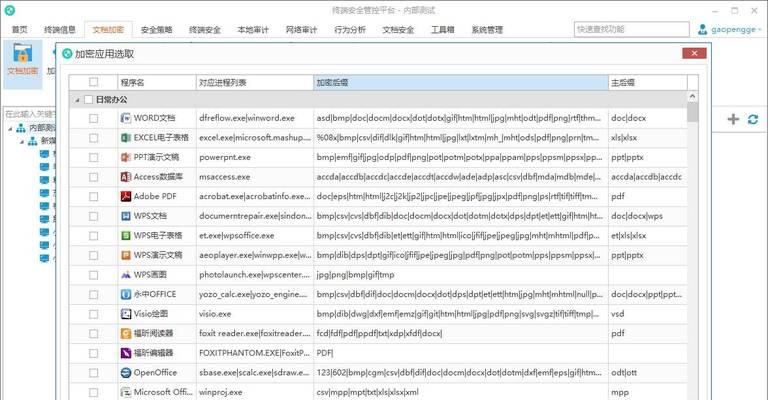The width and height of the screenshot is (768, 400).
Task: Open the gaopengge user dropdown
Action: [760, 29]
